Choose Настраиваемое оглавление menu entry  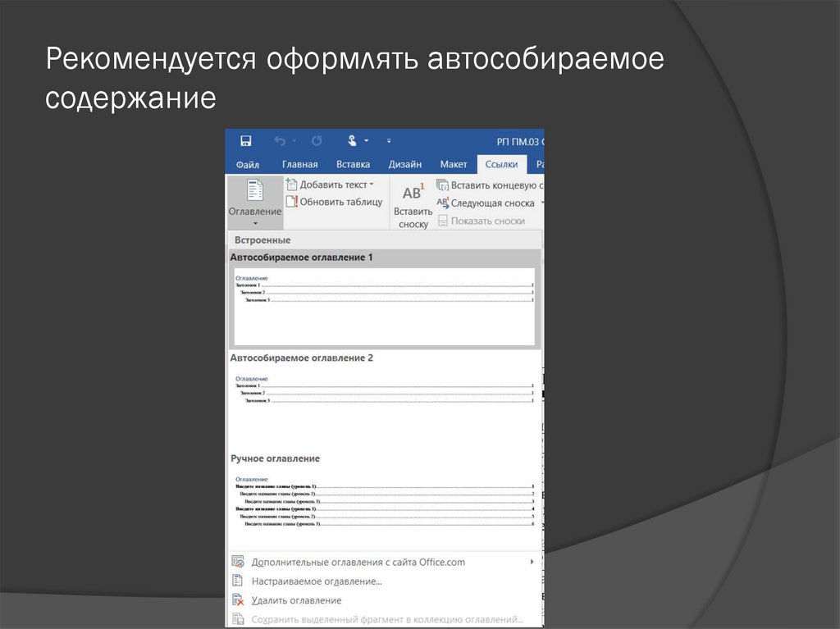[x=316, y=581]
